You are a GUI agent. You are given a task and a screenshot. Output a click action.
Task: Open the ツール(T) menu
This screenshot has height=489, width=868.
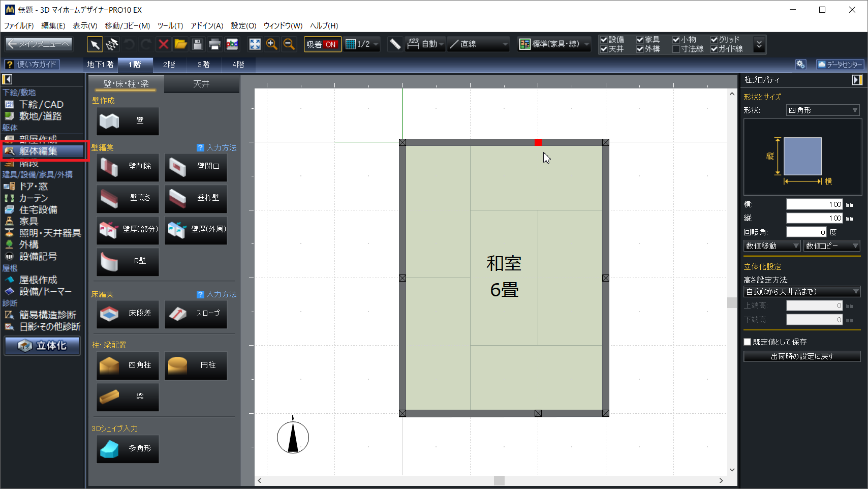coord(170,26)
